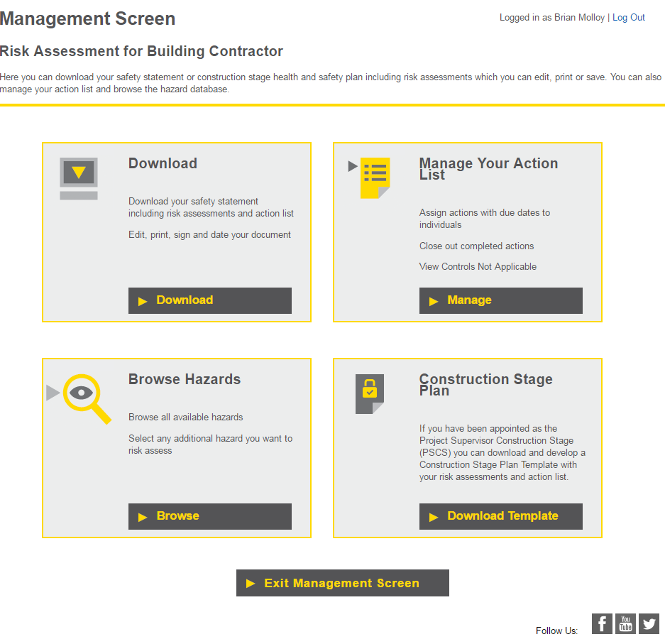Image resolution: width=665 pixels, height=644 pixels.
Task: Click the arrow next to the action list icon
Action: point(352,166)
